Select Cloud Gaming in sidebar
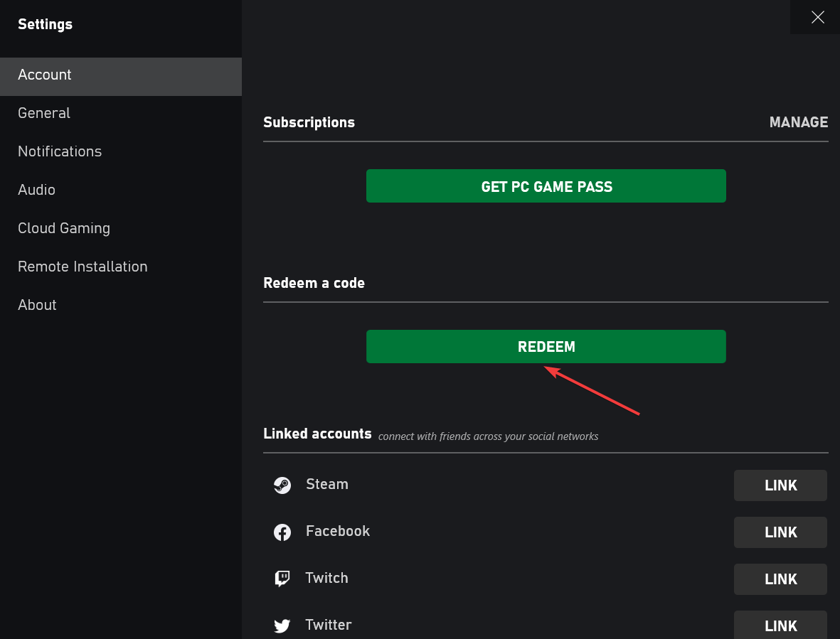 click(120, 228)
